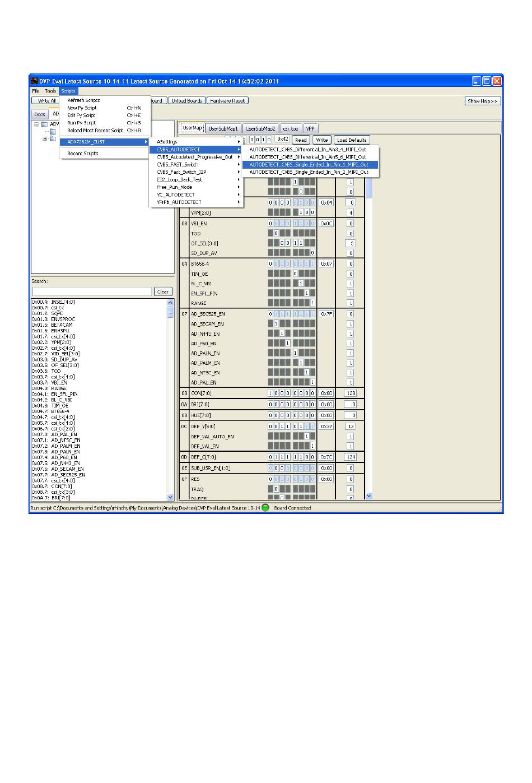Select Edit Py Script menu entry
The width and height of the screenshot is (532, 783).
pos(105,115)
